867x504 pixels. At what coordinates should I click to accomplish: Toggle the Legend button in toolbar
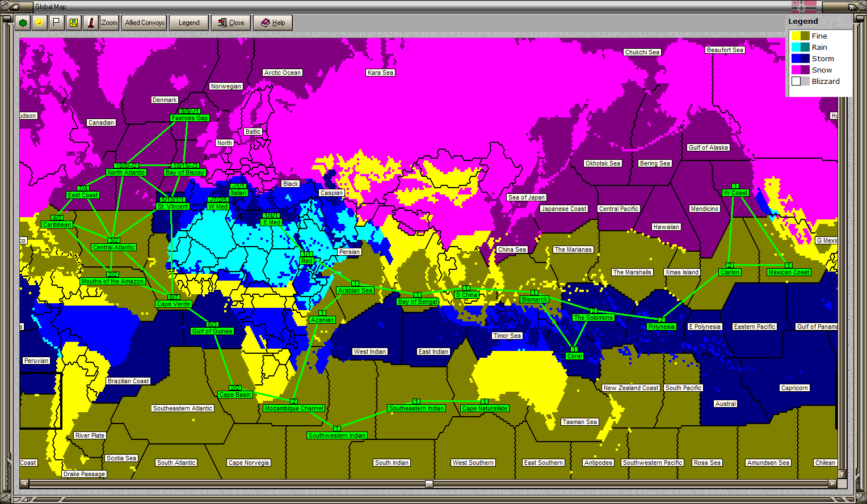[189, 23]
